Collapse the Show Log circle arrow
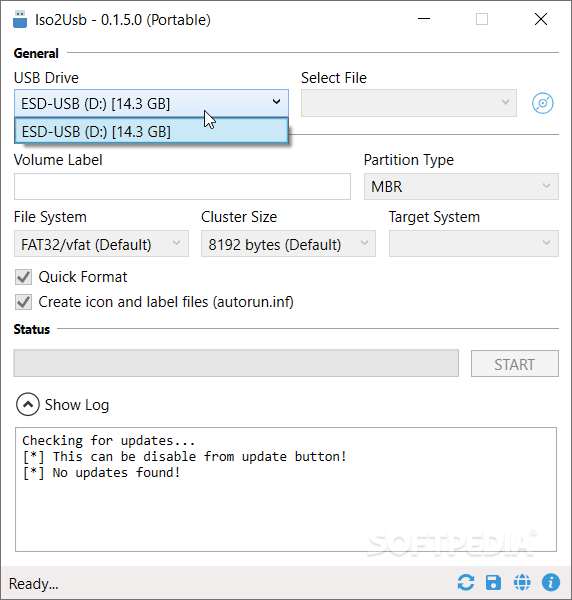This screenshot has height=600, width=572. click(x=28, y=404)
